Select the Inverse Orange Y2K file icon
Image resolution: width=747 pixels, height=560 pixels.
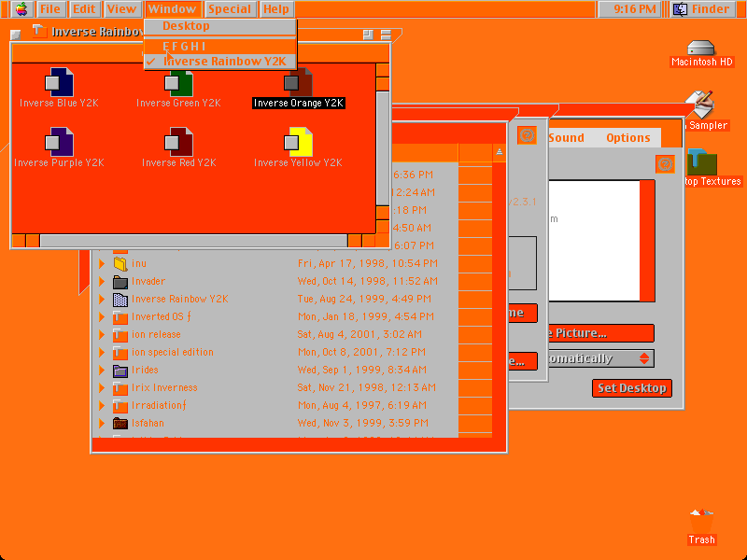(298, 83)
